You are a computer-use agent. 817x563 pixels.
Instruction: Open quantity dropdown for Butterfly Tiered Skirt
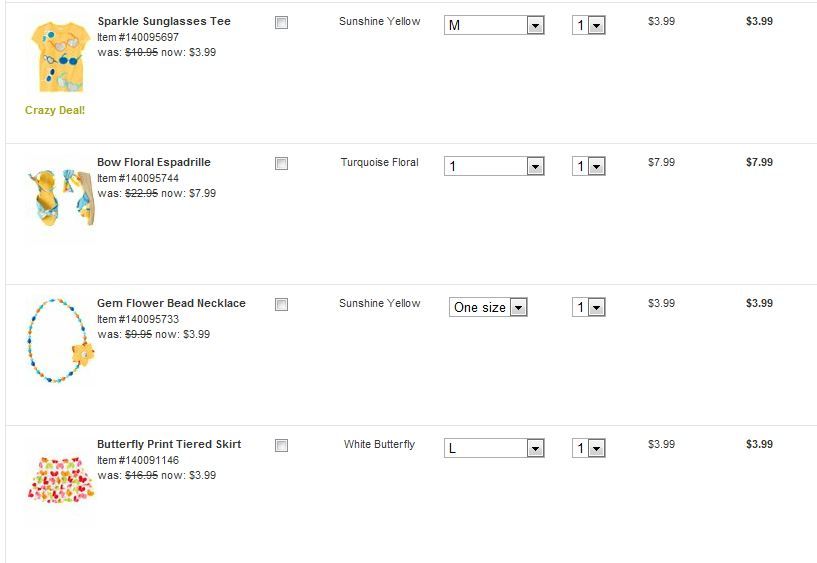589,448
